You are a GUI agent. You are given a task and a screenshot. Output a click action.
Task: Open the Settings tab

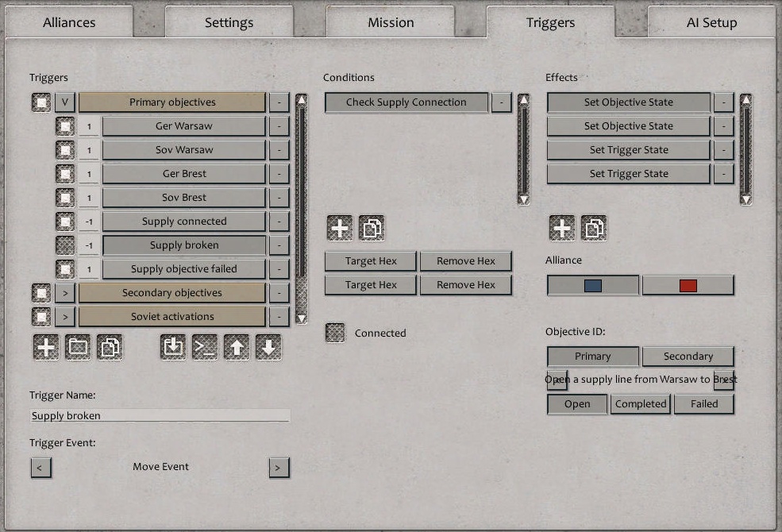pyautogui.click(x=229, y=22)
